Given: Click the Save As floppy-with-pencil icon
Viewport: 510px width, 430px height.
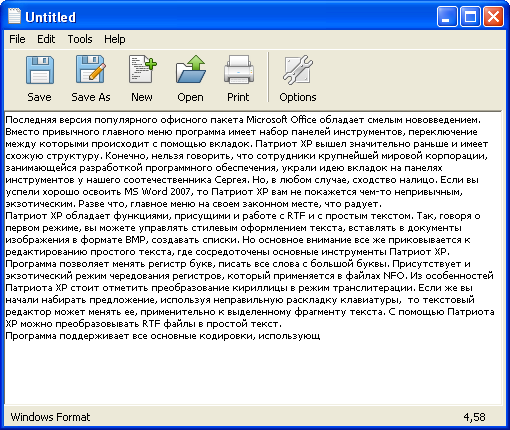Looking at the screenshot, I should pyautogui.click(x=91, y=69).
